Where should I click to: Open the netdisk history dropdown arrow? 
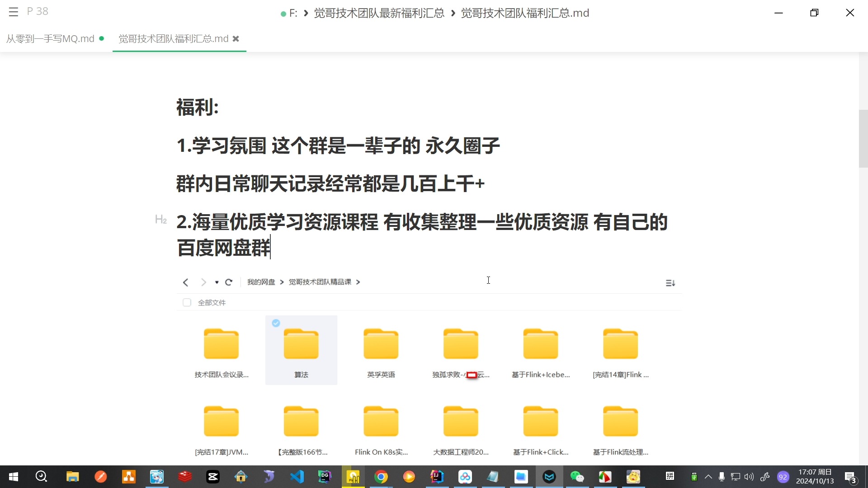[x=217, y=282]
